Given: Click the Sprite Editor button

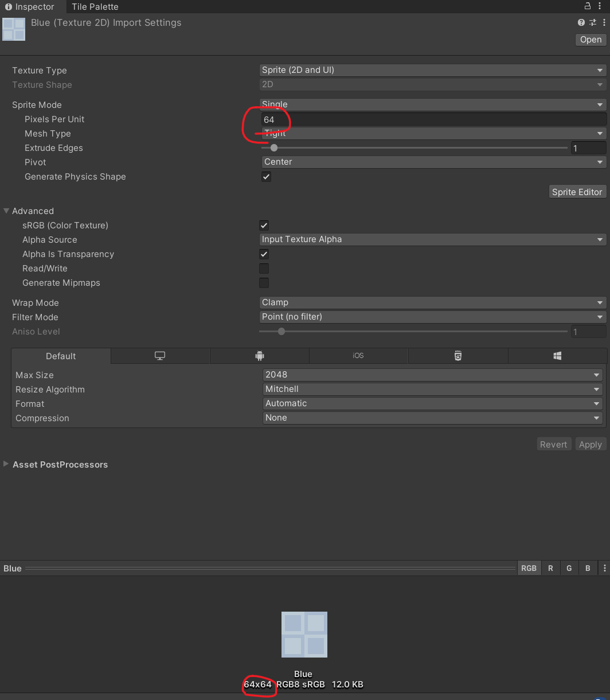Looking at the screenshot, I should (x=577, y=192).
